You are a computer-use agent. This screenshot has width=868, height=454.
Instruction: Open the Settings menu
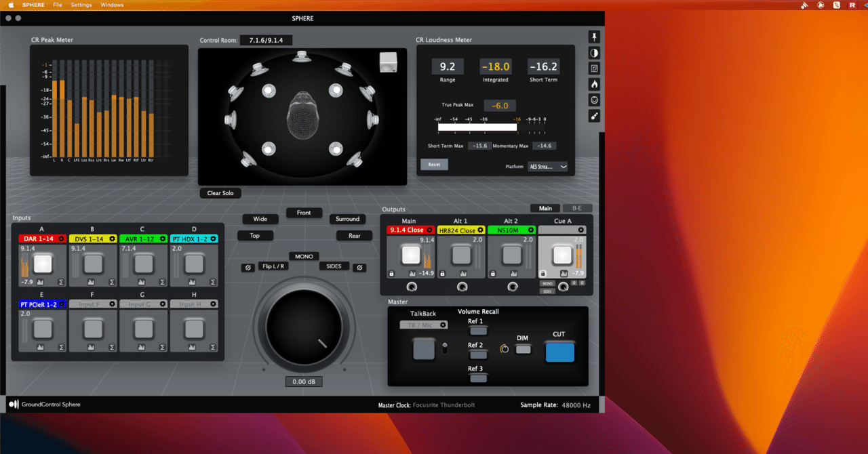tap(81, 5)
